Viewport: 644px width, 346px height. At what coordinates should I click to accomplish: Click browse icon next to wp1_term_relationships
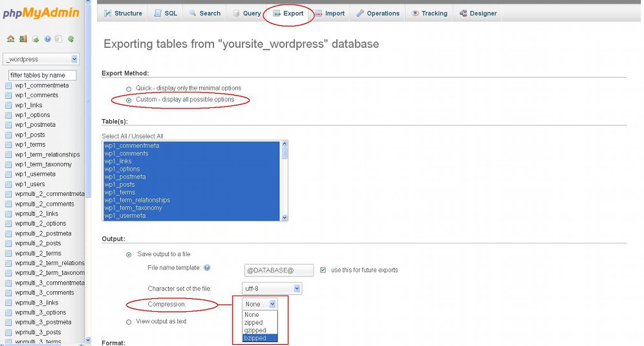(x=8, y=155)
